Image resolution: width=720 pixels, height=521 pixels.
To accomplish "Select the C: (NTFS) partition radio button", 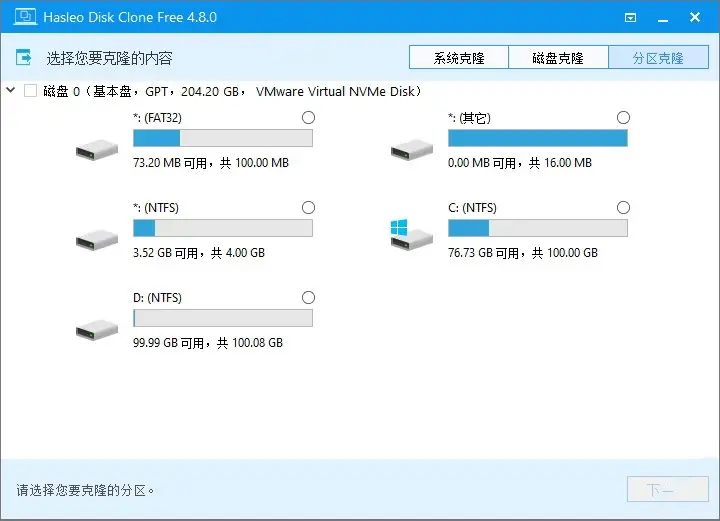I will 623,207.
